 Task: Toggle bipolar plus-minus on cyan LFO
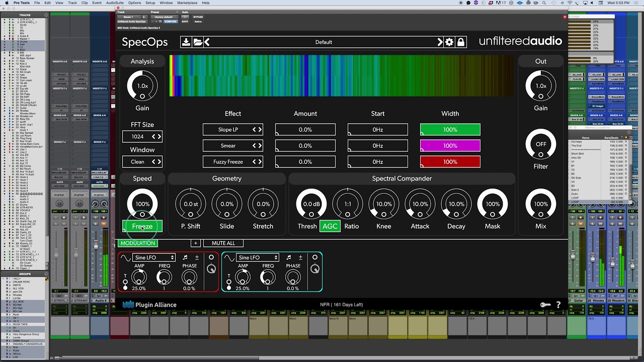pos(300,257)
